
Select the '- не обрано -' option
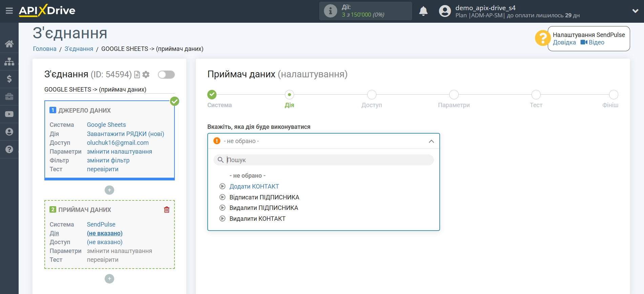coord(247,176)
